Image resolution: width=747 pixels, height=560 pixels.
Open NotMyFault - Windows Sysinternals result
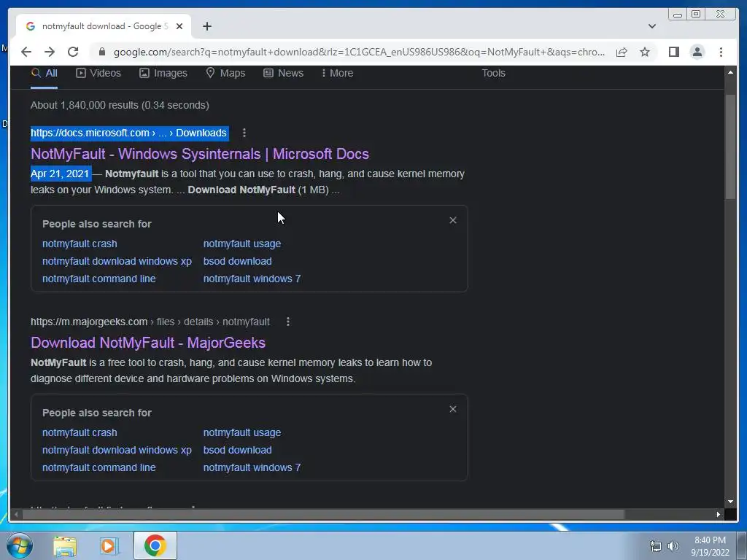pos(200,154)
